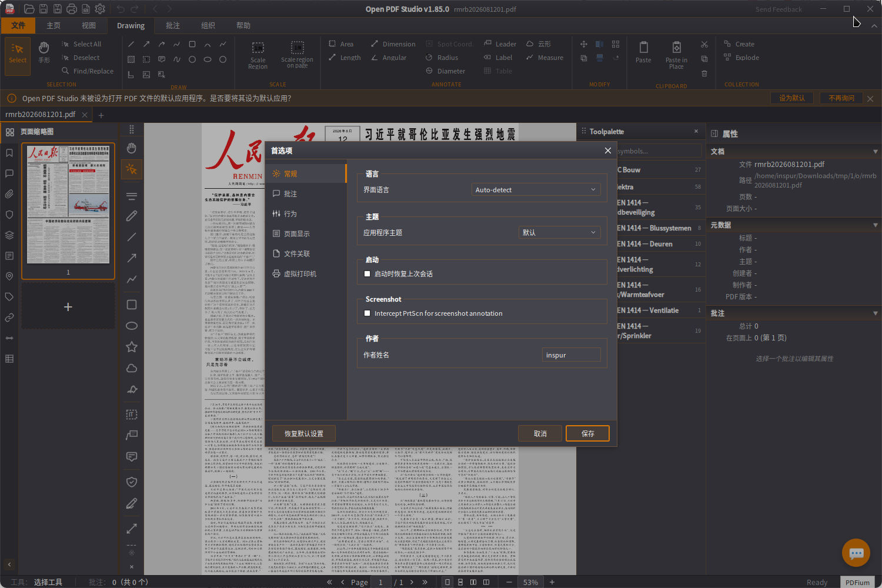Select the Diameter annotate tool
The width and height of the screenshot is (882, 588).
point(445,71)
